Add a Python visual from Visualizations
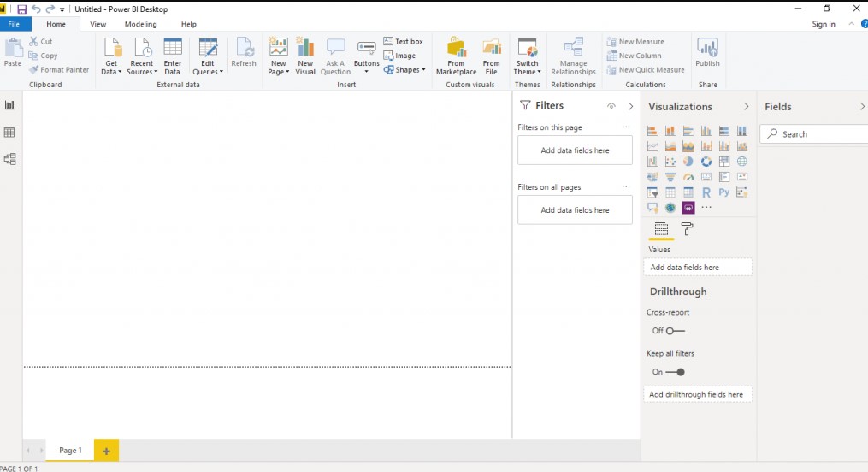The width and height of the screenshot is (868, 472). point(724,192)
